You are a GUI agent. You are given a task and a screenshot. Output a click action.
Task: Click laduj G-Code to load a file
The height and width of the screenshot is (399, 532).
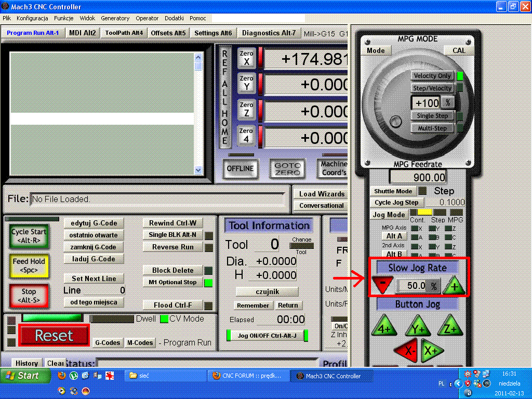pos(94,259)
